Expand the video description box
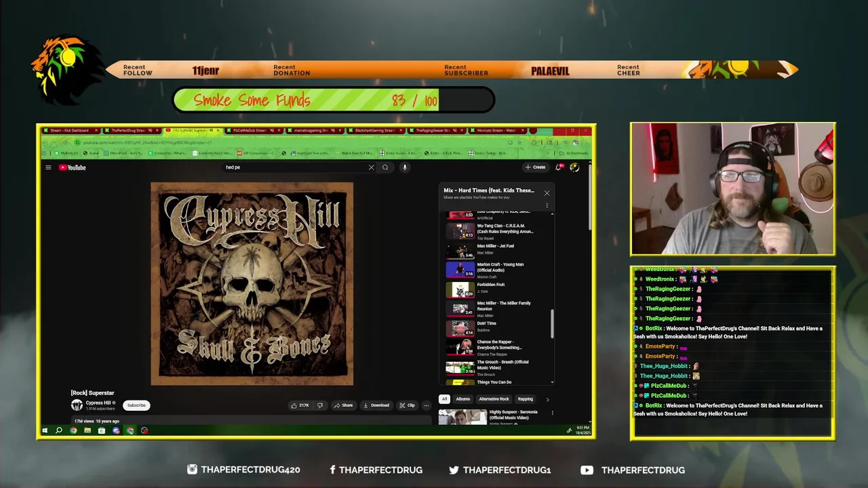 [x=251, y=421]
